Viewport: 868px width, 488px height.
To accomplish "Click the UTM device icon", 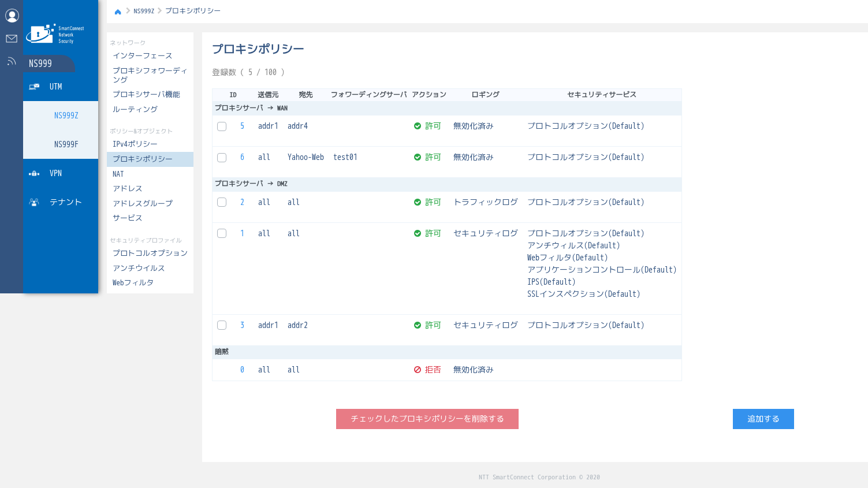I will click(34, 87).
